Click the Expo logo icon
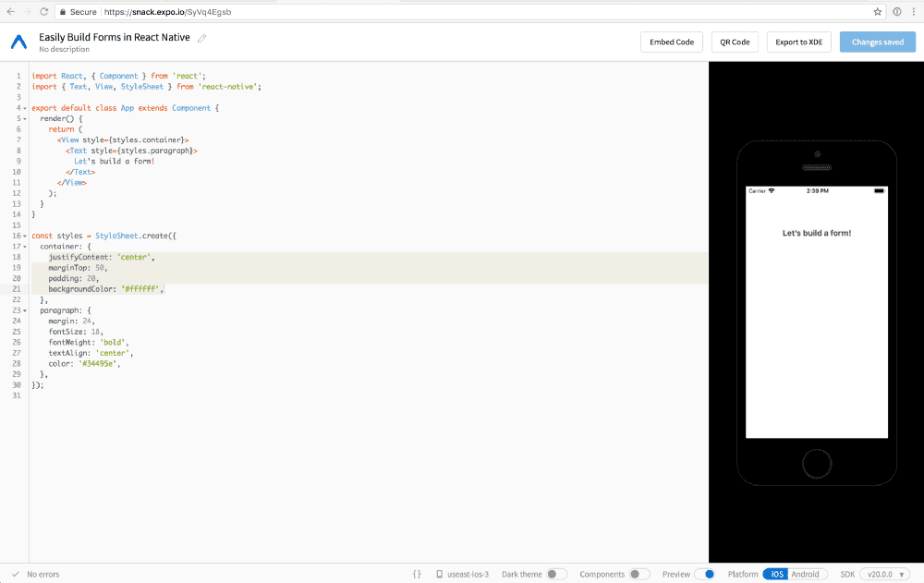 tap(19, 43)
